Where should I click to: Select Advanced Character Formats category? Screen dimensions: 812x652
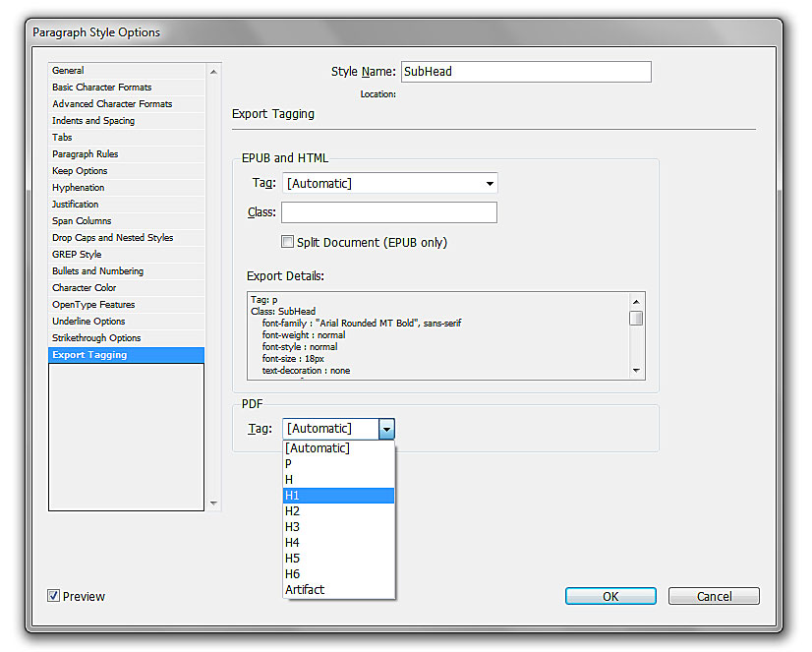tap(127, 103)
